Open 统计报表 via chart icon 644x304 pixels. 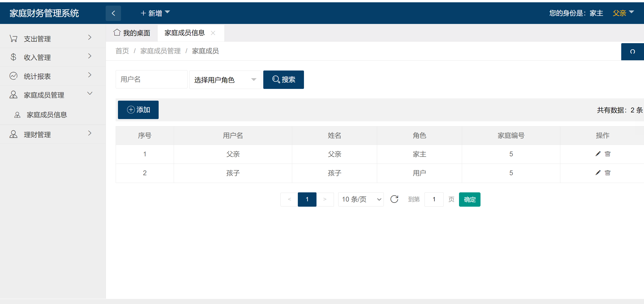click(13, 76)
